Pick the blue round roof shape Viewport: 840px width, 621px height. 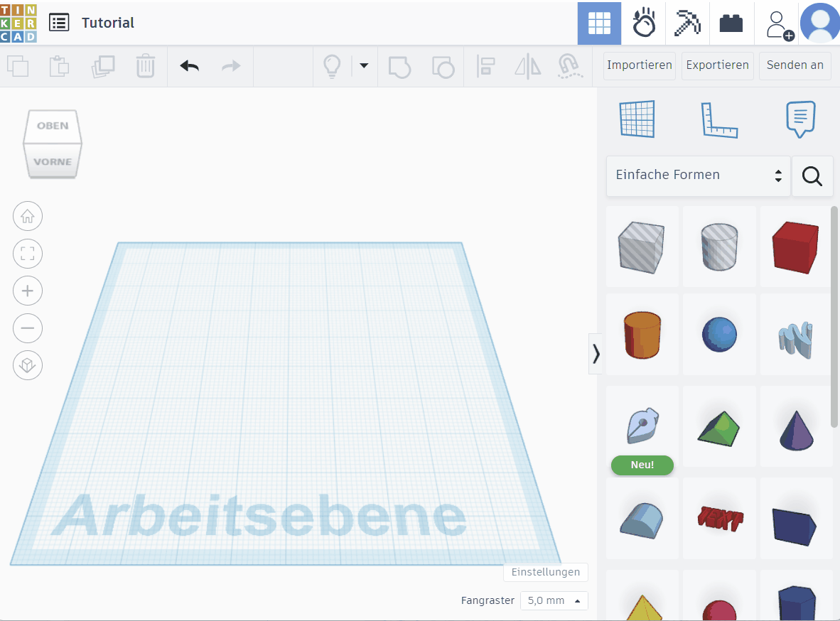tap(642, 519)
